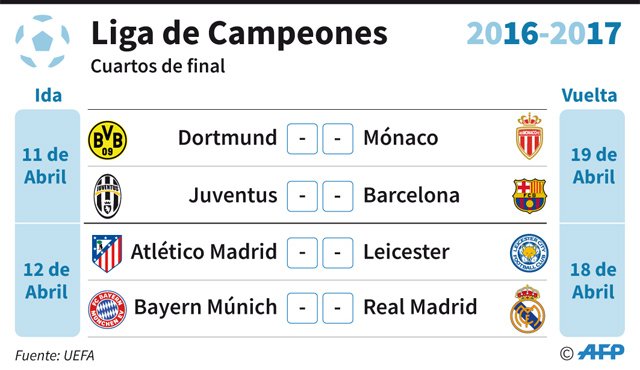The image size is (640, 370).
Task: Click the AS Monaco crest
Action: pyautogui.click(x=529, y=136)
